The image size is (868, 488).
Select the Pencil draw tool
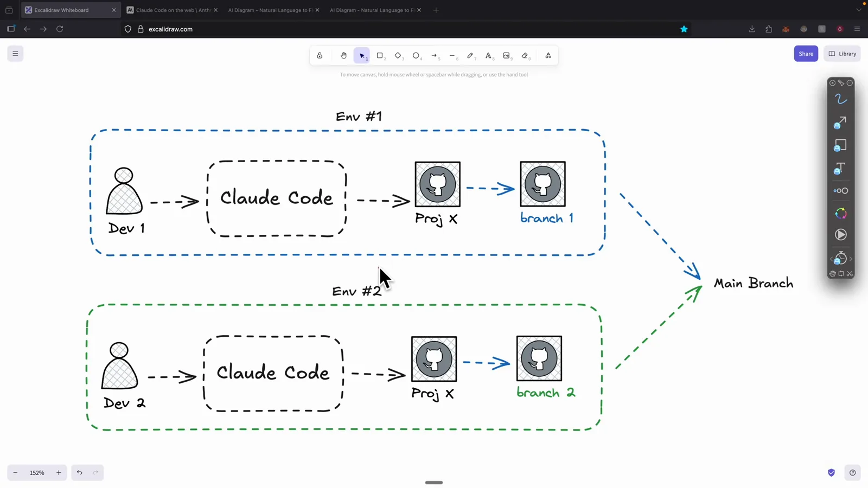470,56
